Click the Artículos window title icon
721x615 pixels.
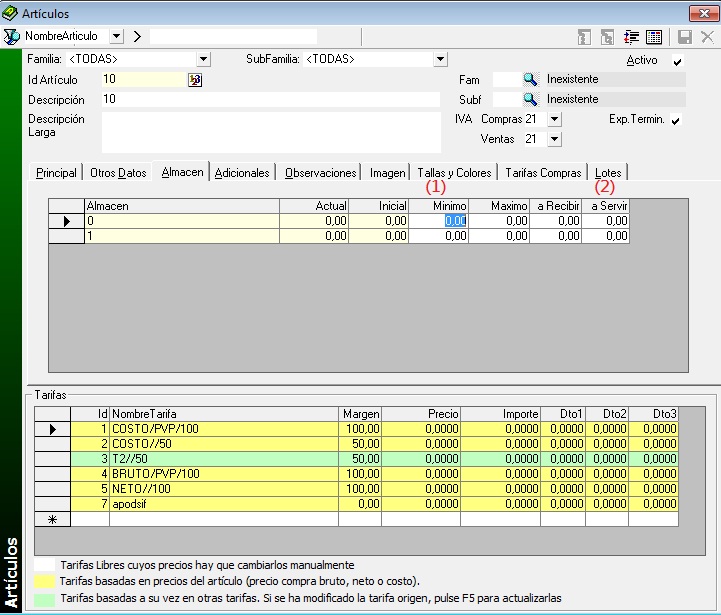[x=10, y=13]
